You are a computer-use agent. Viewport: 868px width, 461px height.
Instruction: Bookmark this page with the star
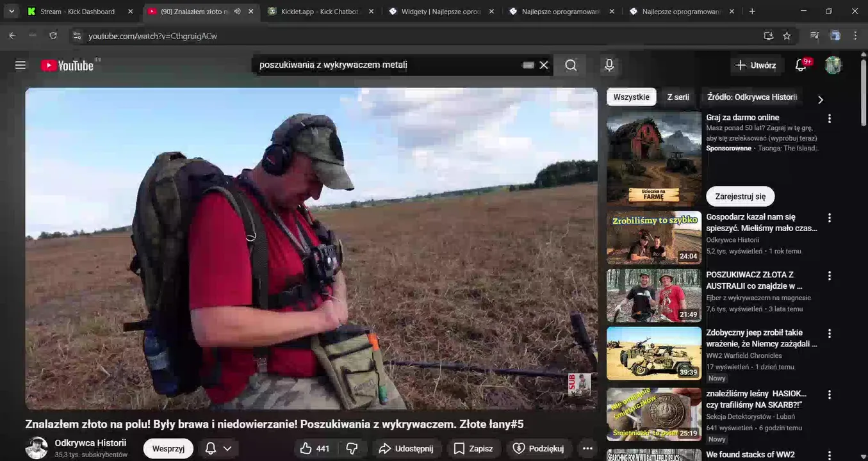pos(787,36)
